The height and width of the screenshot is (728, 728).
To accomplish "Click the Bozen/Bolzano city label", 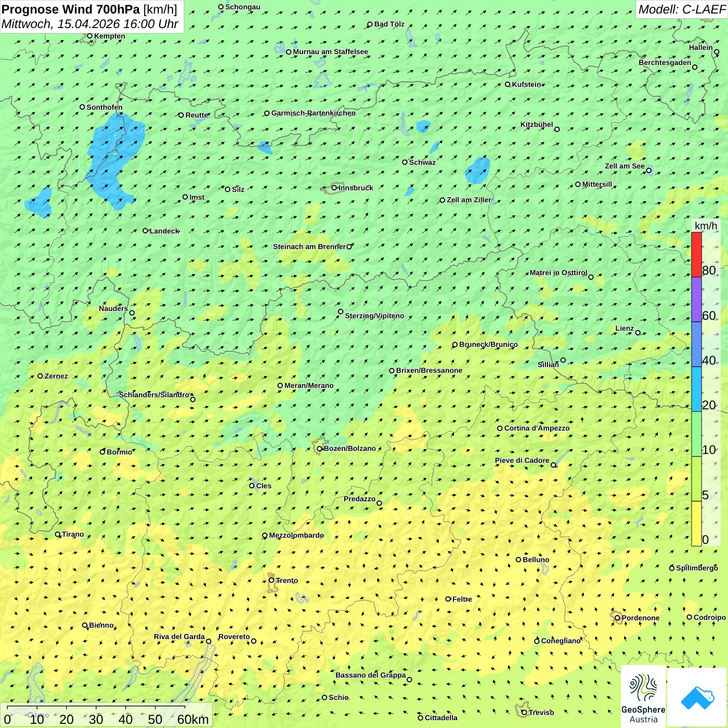I will click(349, 448).
